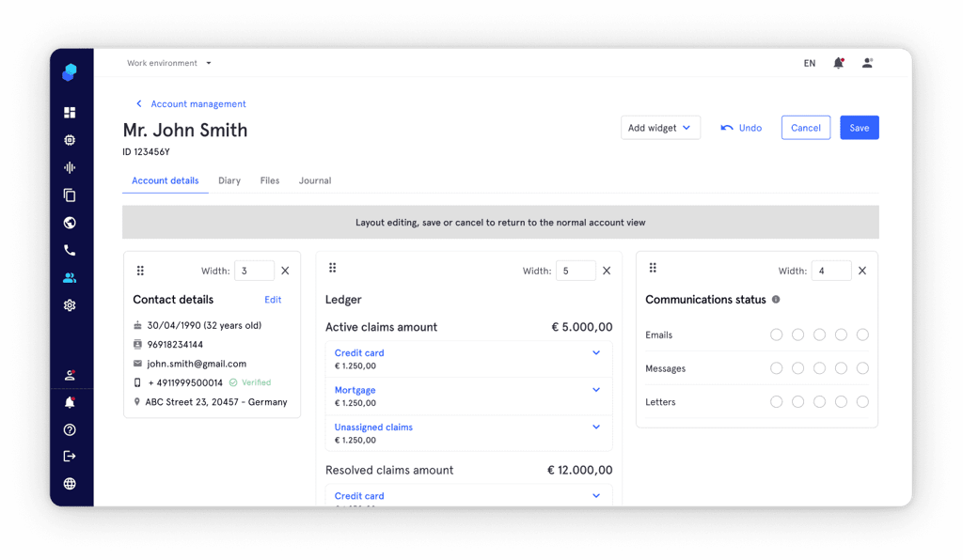Click the back arrow beside Account management

(139, 103)
